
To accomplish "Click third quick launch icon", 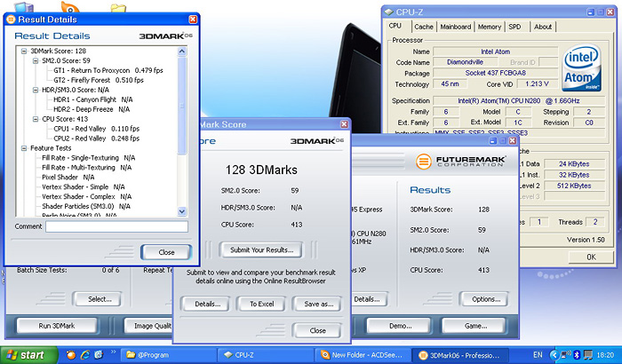I will pyautogui.click(x=99, y=354).
